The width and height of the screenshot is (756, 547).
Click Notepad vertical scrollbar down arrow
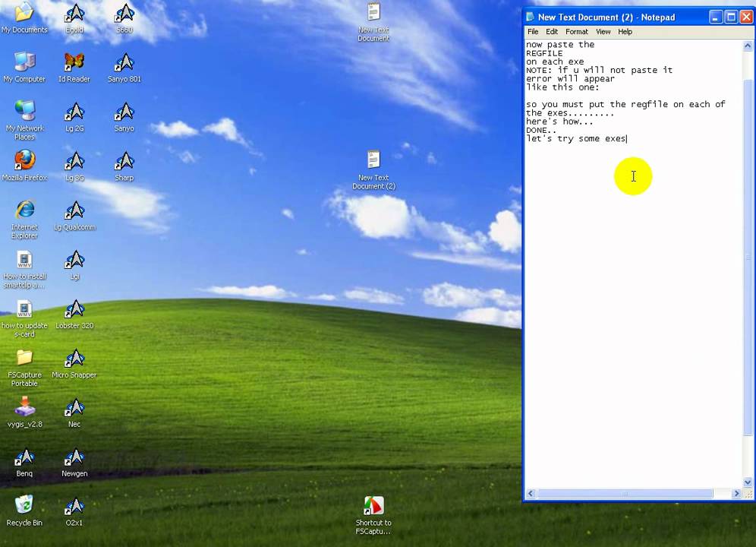(x=748, y=482)
